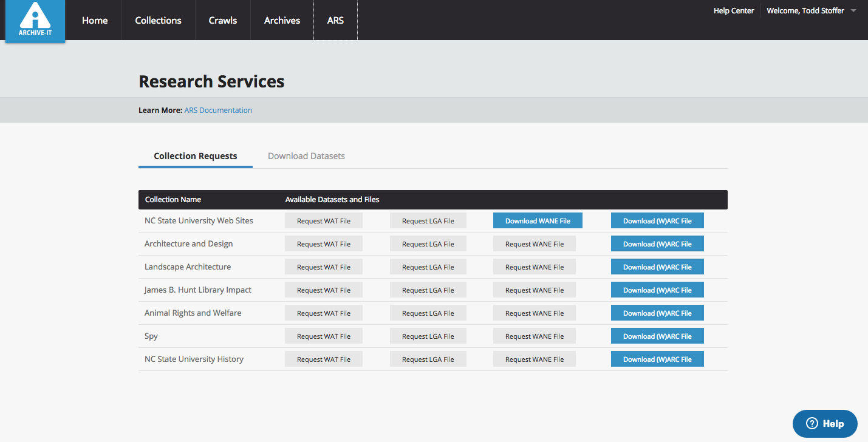Download (W)ARC File for NC State University Web Sites
868x442 pixels.
click(657, 221)
